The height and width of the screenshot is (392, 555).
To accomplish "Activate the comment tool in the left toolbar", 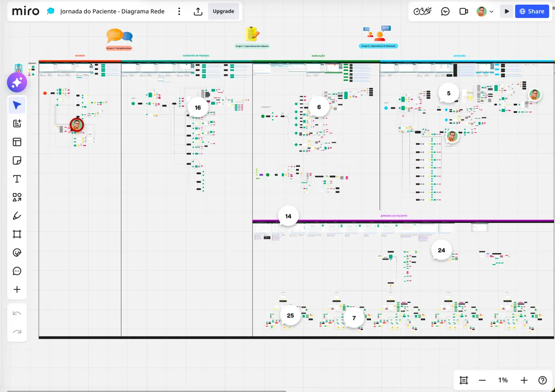I will point(17,271).
